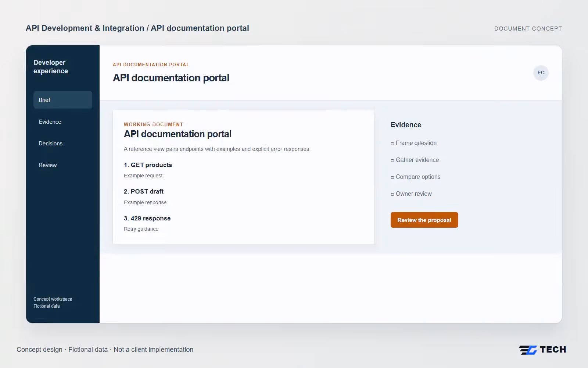Click the TECH logo mark

(542, 350)
